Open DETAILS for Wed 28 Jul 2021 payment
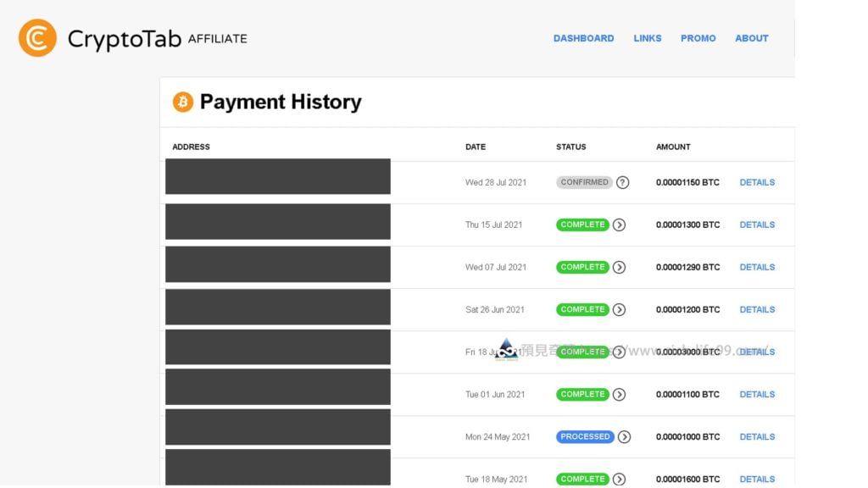Screen dimensions: 868x488 [757, 183]
